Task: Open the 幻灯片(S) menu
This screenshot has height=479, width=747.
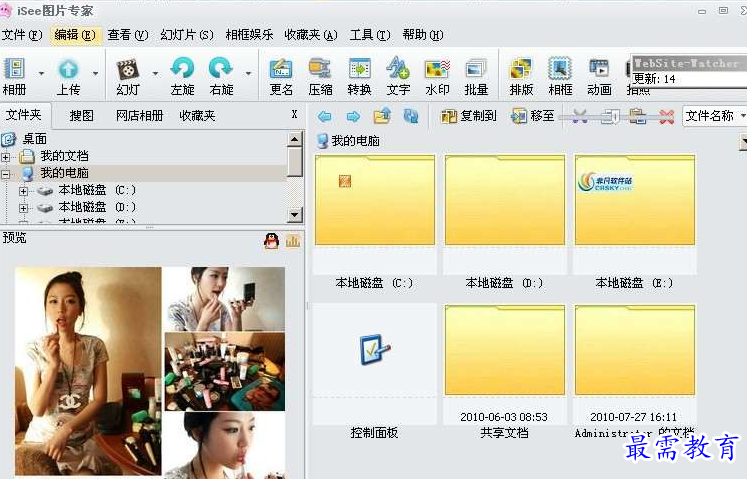Action: tap(187, 35)
